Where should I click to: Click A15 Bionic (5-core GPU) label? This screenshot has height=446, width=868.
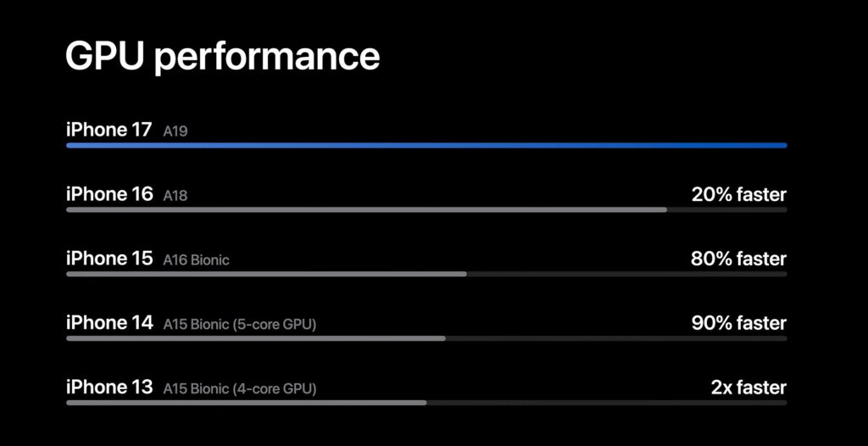click(x=240, y=325)
